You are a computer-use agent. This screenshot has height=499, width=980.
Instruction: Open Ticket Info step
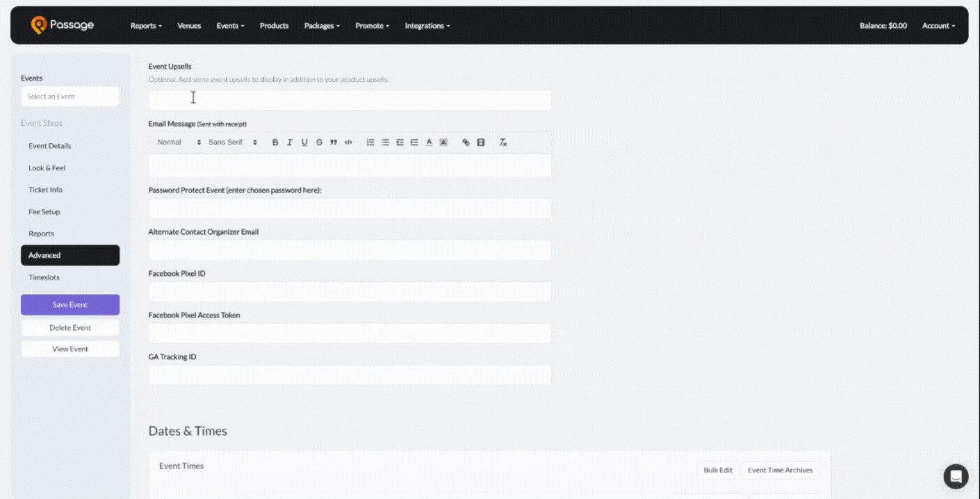(70, 190)
